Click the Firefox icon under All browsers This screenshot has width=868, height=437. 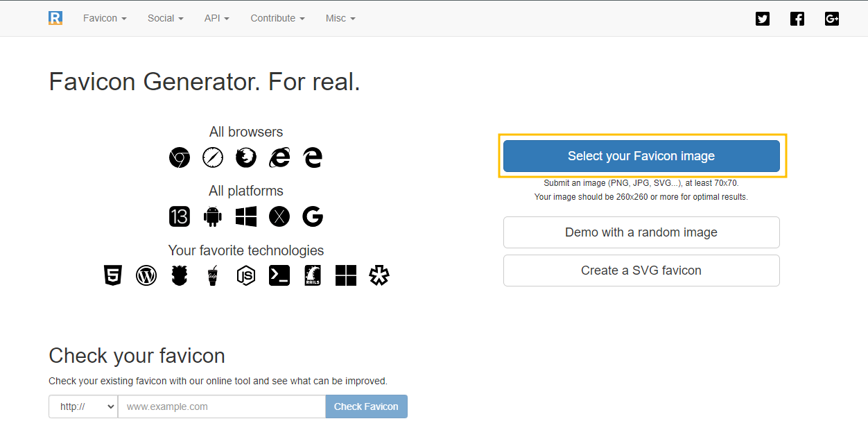coord(245,157)
